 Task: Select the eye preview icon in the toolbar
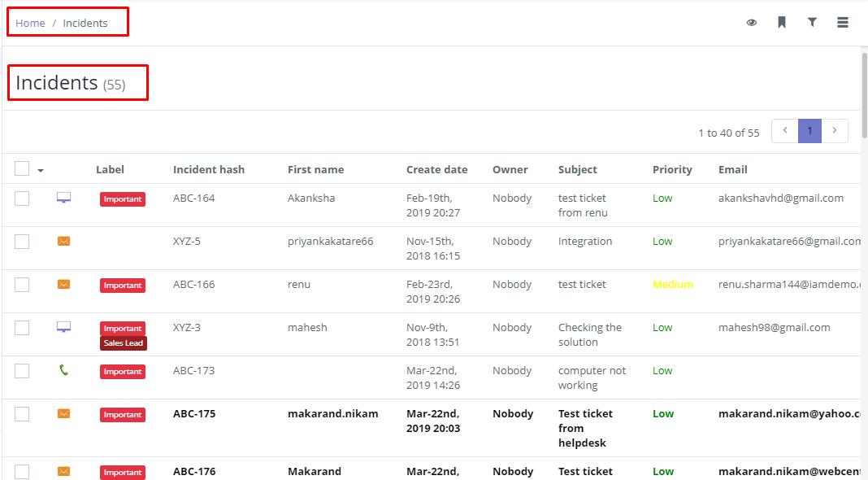tap(751, 22)
